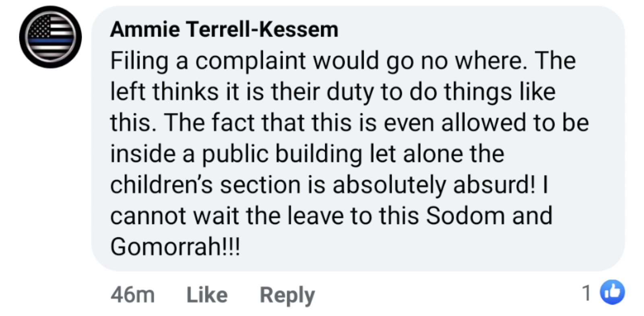This screenshot has width=644, height=316.
Task: Click the words left thinks
Action: point(164,91)
